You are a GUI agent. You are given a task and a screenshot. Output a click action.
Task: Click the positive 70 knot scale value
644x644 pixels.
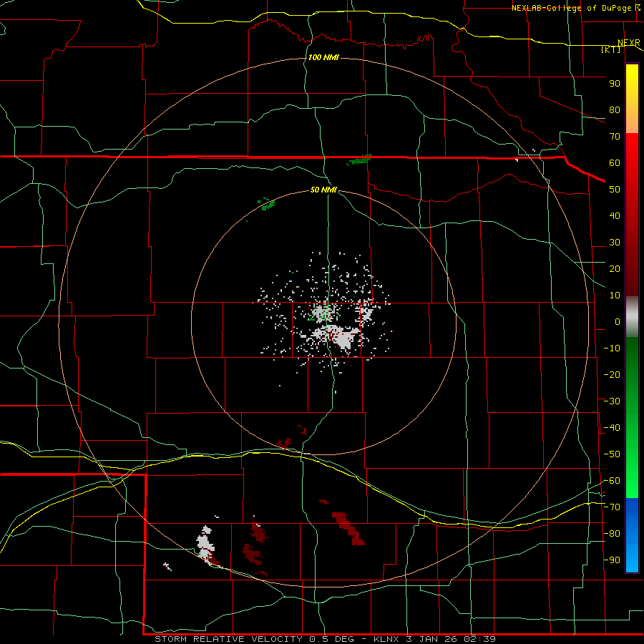[615, 137]
